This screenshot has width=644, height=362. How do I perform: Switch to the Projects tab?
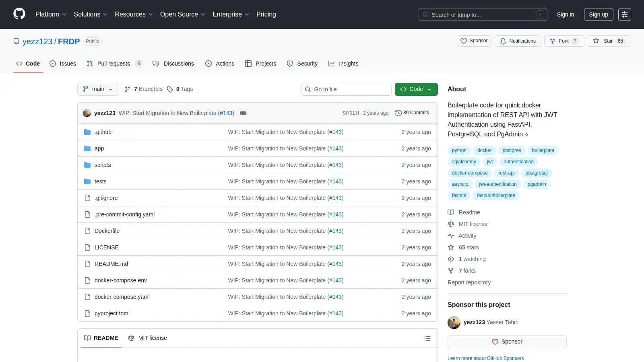pyautogui.click(x=260, y=64)
